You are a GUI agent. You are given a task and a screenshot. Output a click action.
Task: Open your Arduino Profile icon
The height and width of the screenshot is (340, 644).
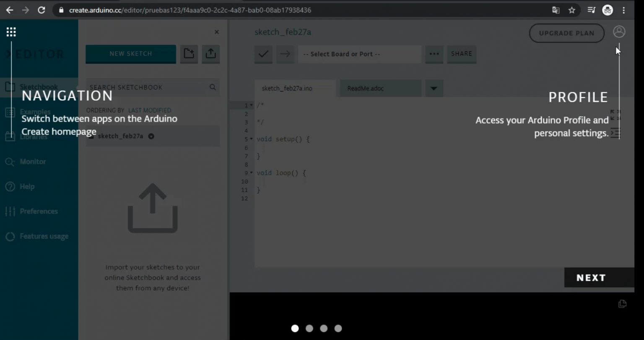[x=619, y=31]
